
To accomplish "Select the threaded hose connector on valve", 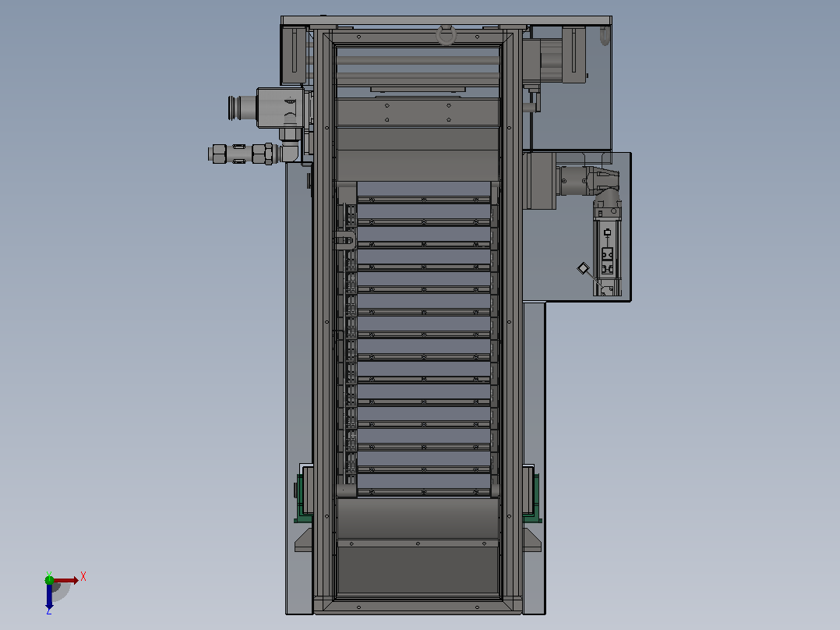I will (242, 108).
